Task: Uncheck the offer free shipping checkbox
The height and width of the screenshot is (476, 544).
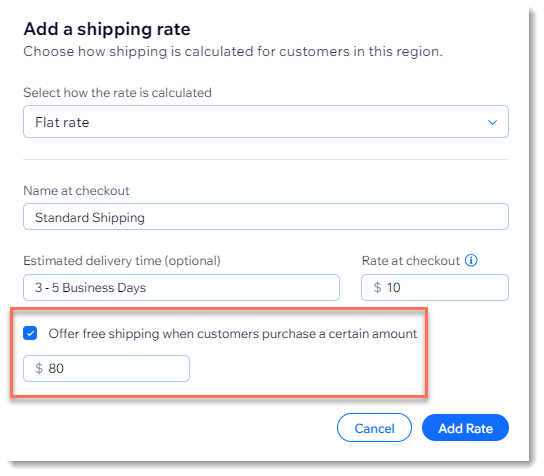Action: [30, 333]
